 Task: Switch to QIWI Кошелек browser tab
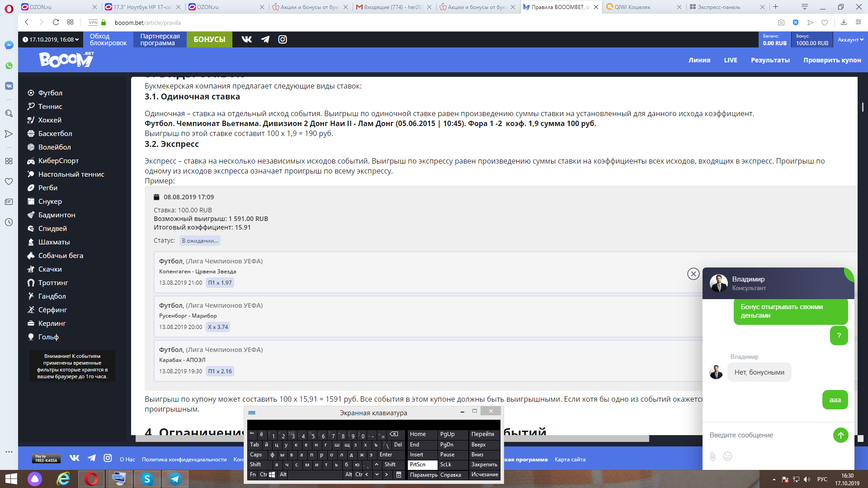point(642,7)
